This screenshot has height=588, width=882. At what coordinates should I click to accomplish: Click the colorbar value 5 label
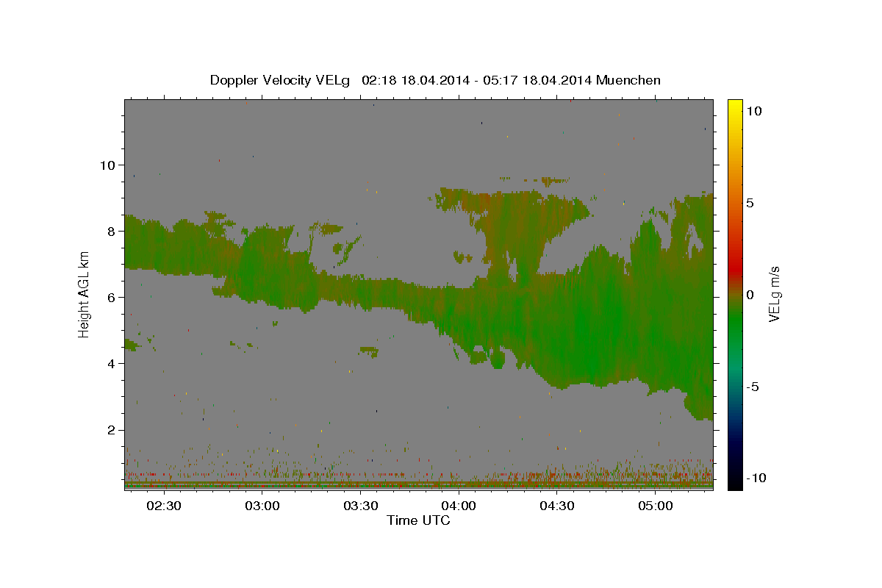click(x=750, y=202)
